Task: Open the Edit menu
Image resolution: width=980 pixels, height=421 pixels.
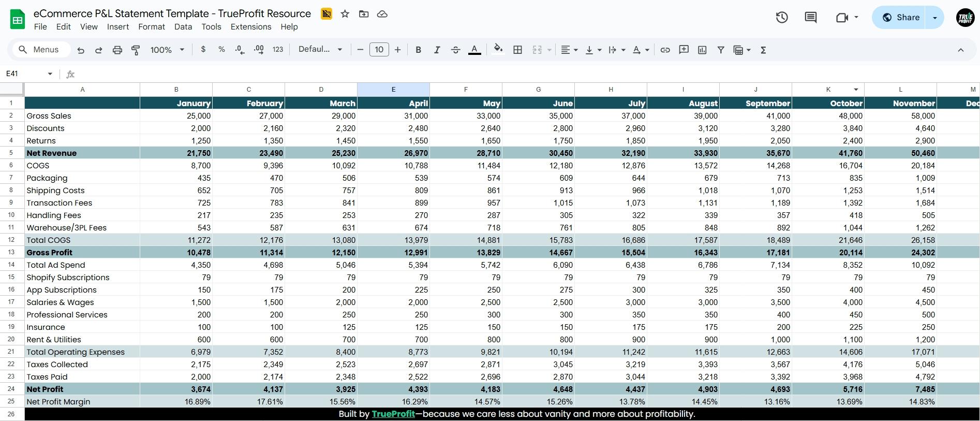Action: [x=64, y=27]
